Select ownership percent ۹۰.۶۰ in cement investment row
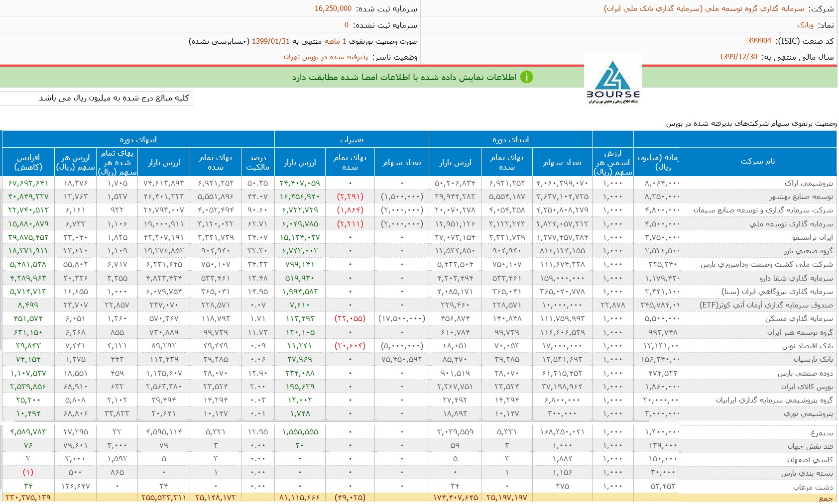The image size is (839, 504). (257, 210)
